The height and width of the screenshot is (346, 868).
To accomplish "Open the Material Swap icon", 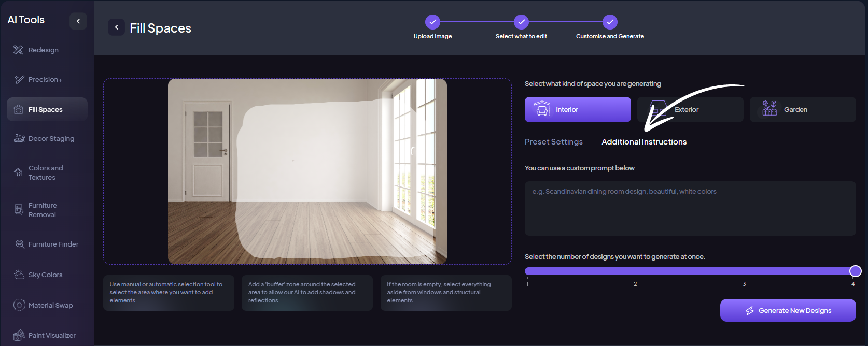I will tap(19, 305).
